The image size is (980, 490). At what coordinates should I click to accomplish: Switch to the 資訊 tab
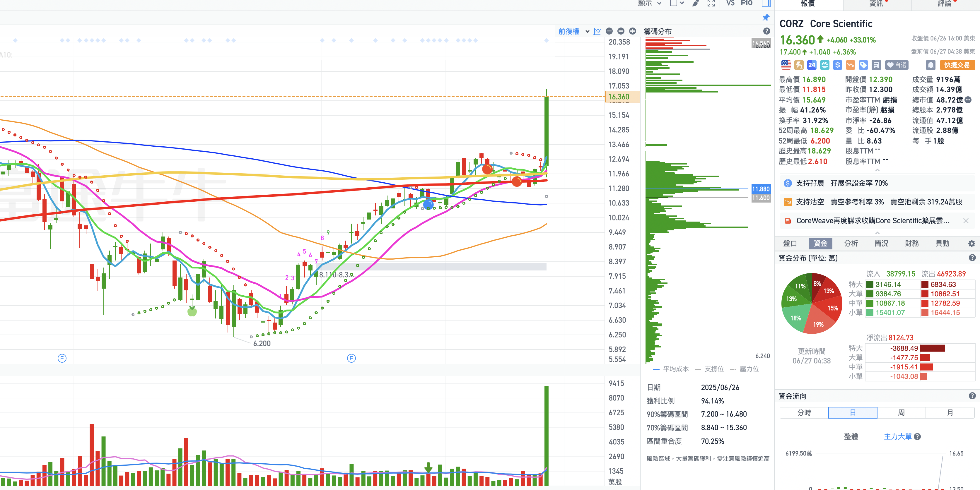(876, 4)
